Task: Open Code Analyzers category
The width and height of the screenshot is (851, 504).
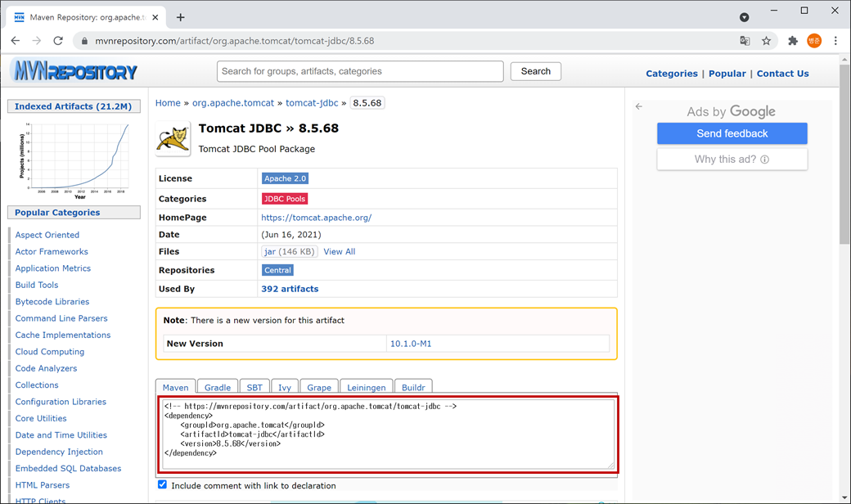Action: coord(46,368)
